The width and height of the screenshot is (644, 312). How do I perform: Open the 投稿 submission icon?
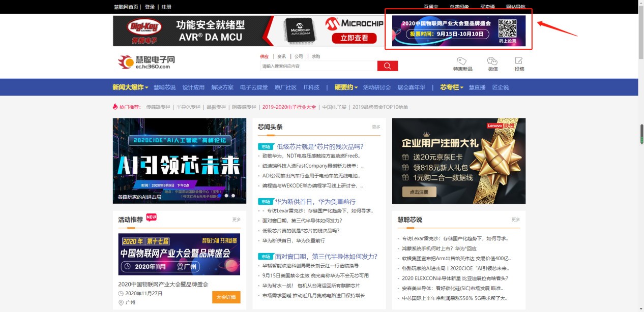(519, 61)
